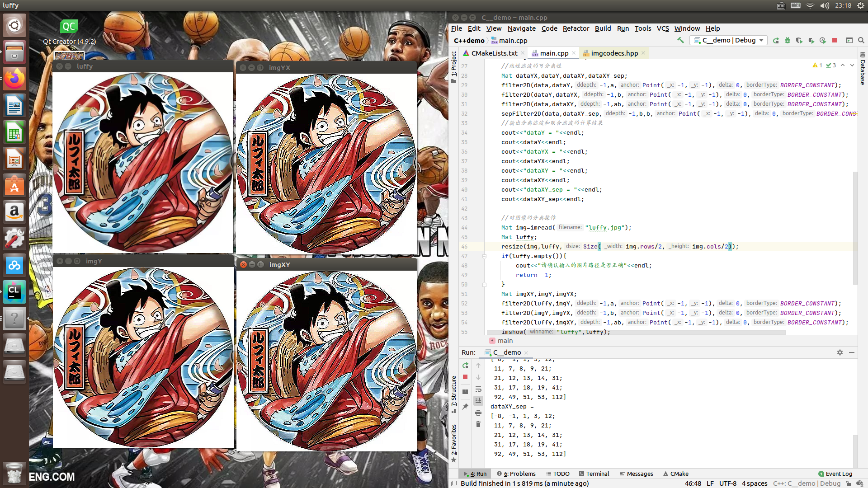Open the Qt Creator desktop shortcut

click(69, 32)
